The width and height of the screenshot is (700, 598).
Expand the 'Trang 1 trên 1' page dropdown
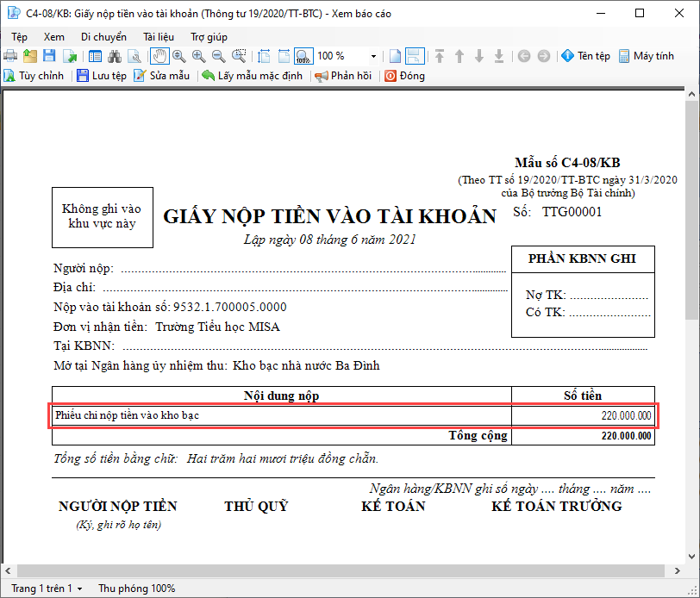pyautogui.click(x=48, y=589)
